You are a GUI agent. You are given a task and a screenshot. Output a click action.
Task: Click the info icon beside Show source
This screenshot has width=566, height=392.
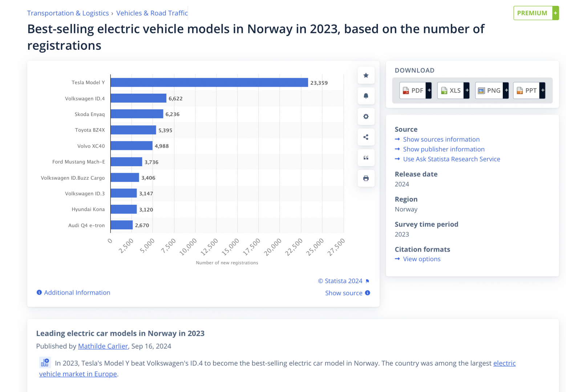pyautogui.click(x=368, y=293)
